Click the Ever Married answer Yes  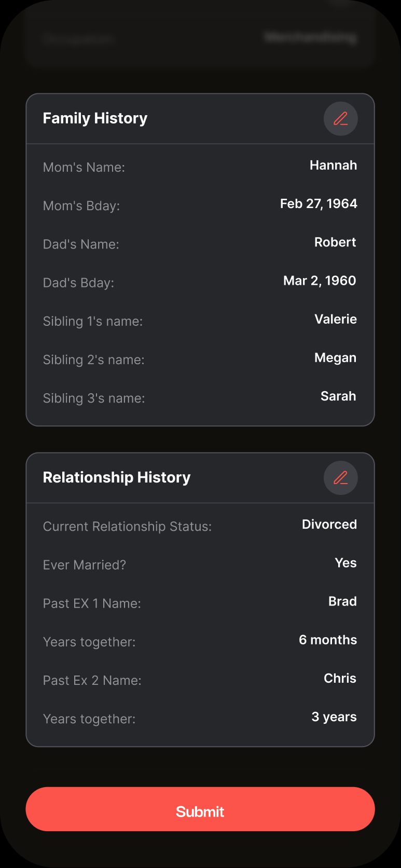point(345,563)
